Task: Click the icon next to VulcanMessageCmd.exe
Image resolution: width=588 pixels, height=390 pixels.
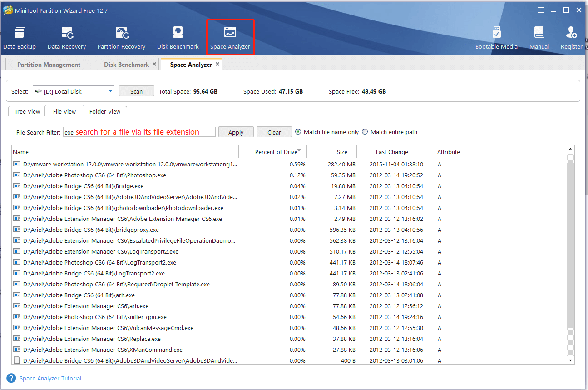Action: [x=17, y=328]
